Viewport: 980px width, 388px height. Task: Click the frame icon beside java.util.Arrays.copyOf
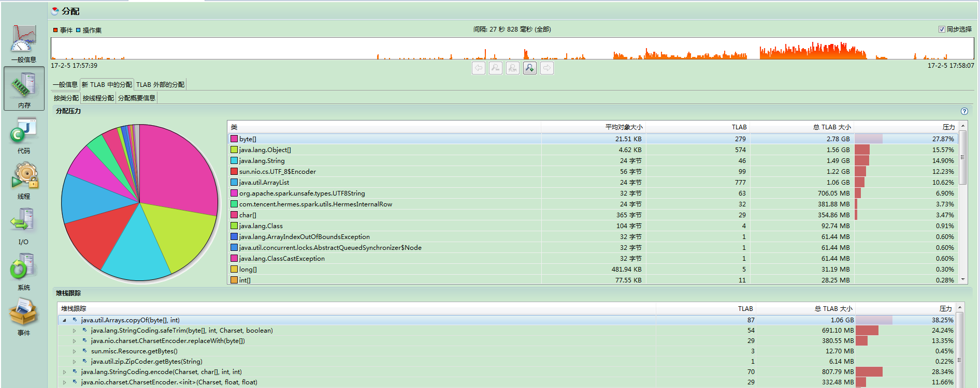[x=75, y=320]
